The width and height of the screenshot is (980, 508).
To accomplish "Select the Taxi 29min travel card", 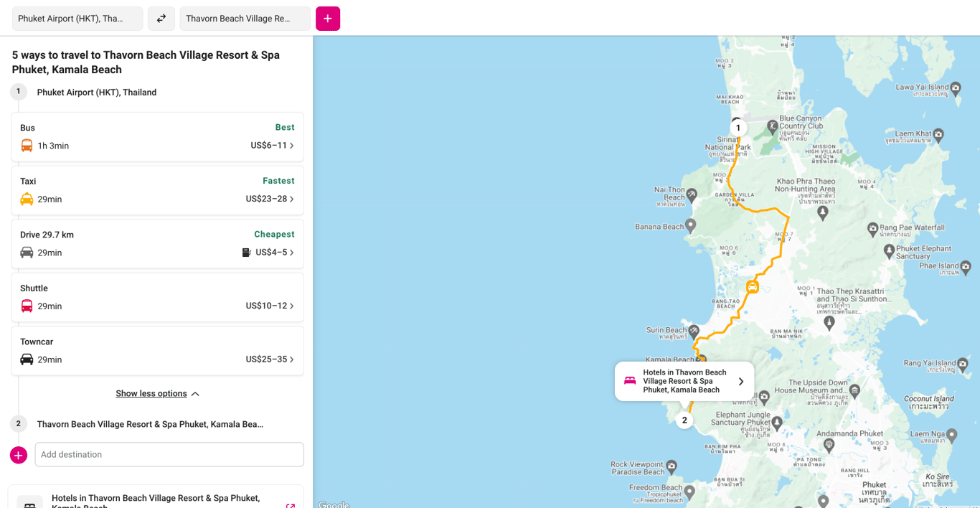I will click(157, 190).
